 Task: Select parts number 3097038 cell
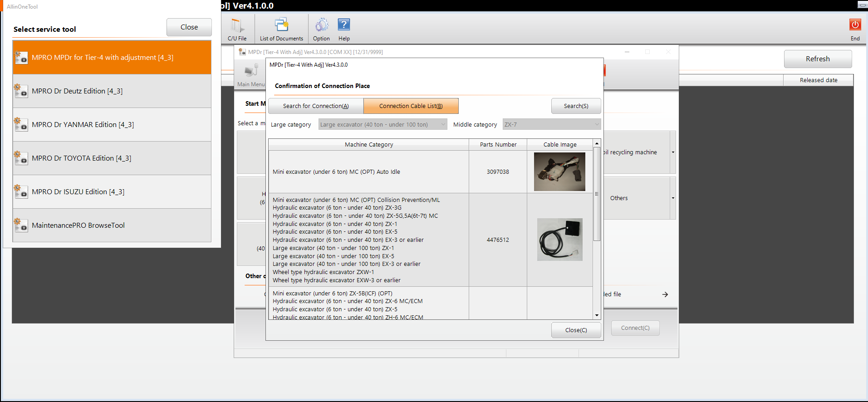(498, 172)
